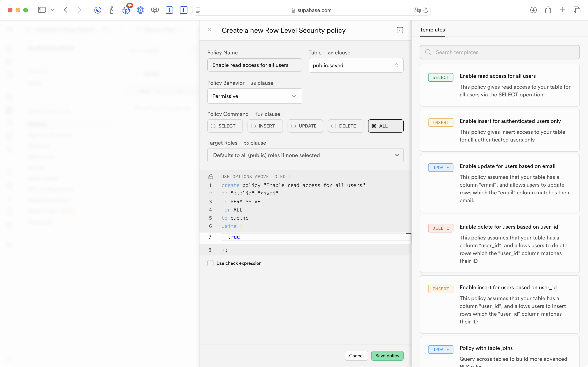Screen dimensions: 588x367
Task: Click the Safari reload page icon
Action: [426, 10]
